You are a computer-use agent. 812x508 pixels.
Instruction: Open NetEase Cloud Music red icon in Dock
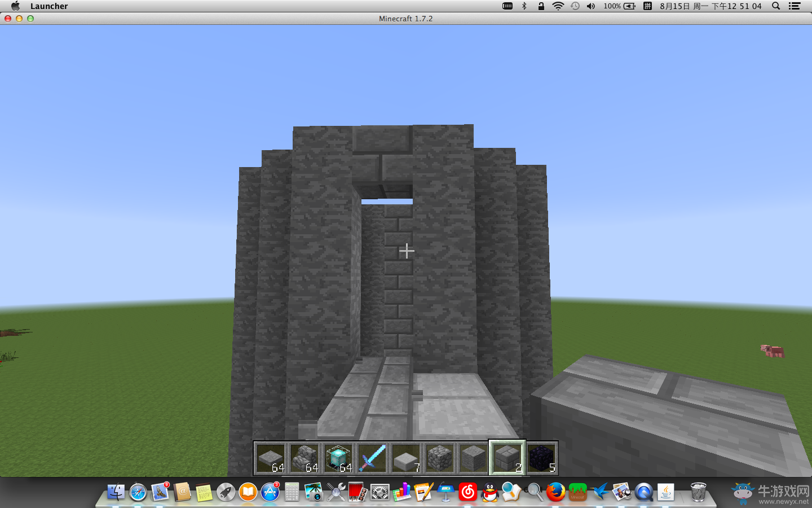point(468,492)
